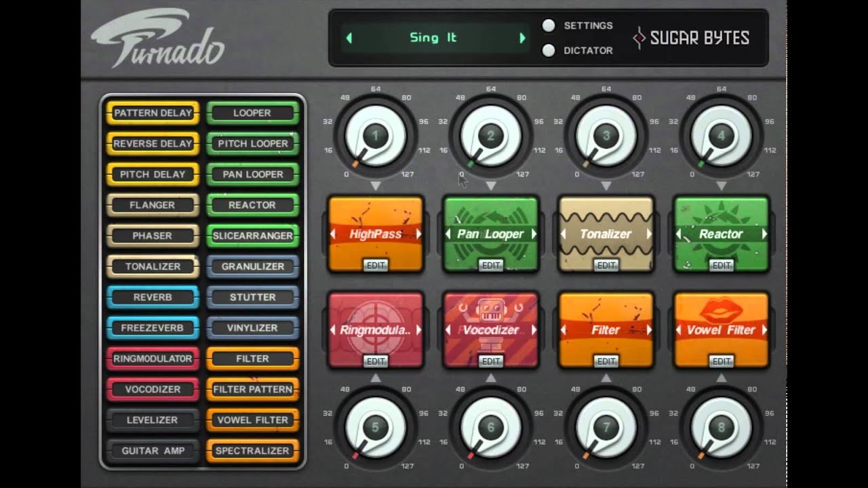The image size is (868, 488).
Task: Switch Tonalizer slot to next effect
Action: 649,234
